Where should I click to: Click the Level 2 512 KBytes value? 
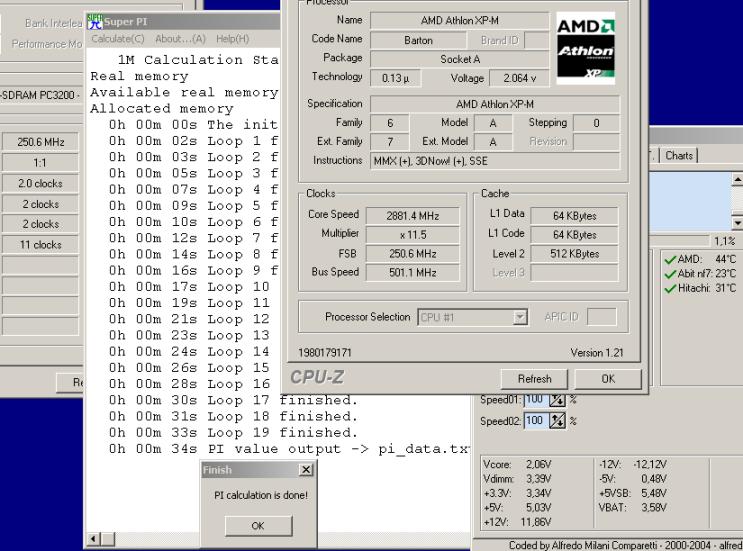click(574, 254)
